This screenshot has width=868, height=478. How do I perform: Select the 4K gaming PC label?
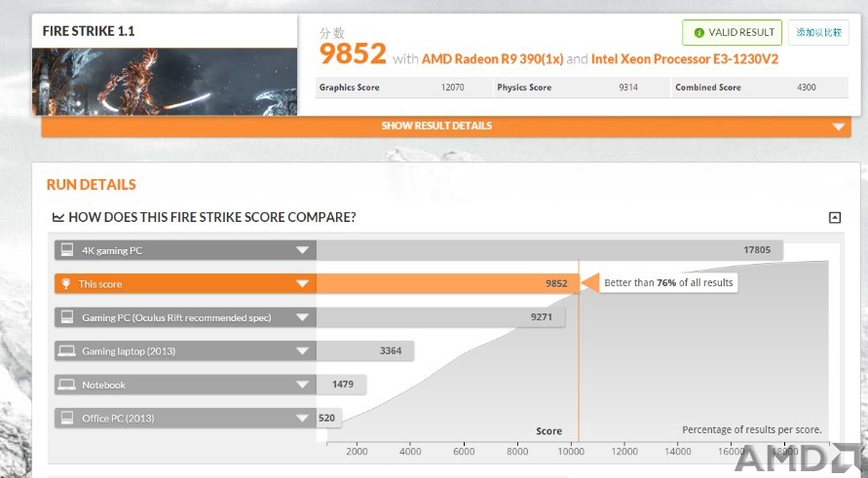[x=112, y=250]
